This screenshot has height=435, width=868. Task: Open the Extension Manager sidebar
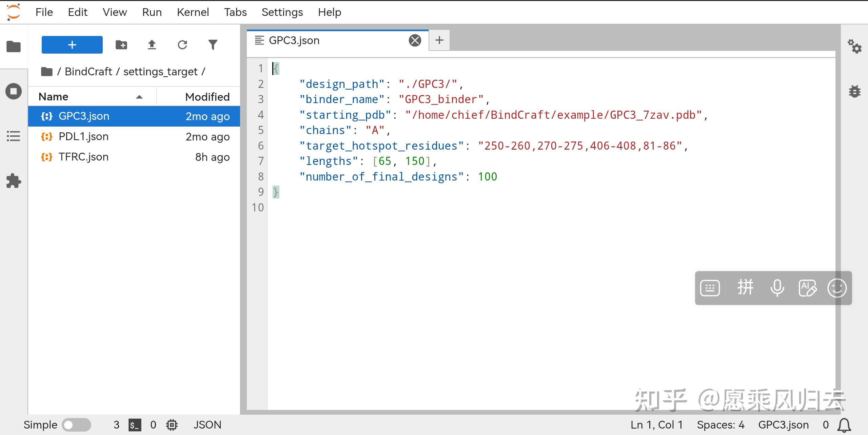(x=14, y=181)
